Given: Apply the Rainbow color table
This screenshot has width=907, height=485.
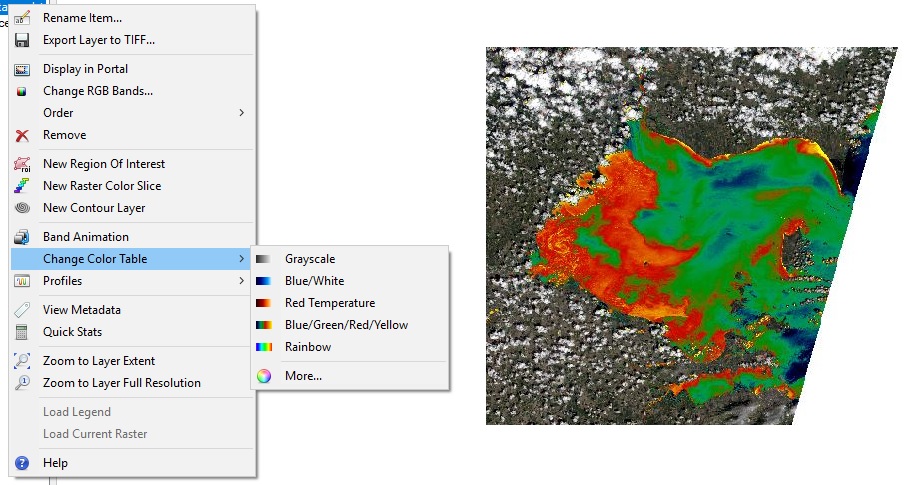Looking at the screenshot, I should coord(307,347).
